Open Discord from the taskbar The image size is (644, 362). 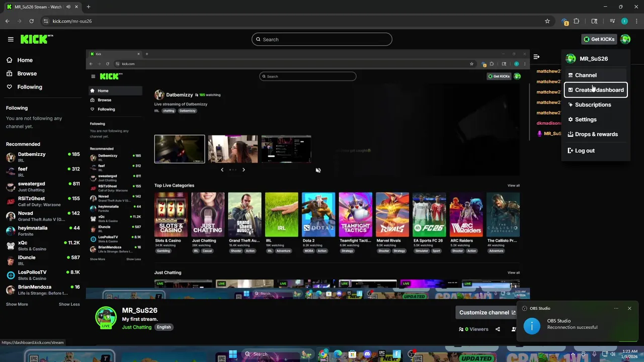point(367,354)
